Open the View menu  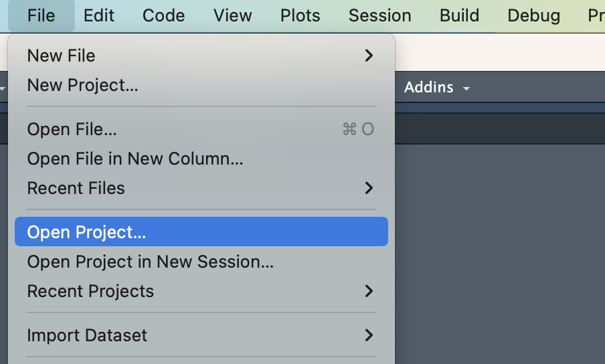233,16
